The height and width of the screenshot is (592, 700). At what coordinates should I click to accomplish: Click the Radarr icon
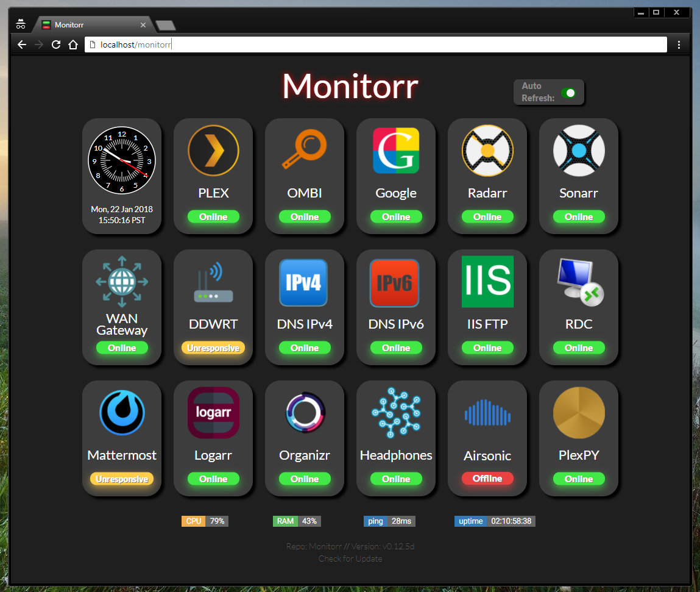[x=487, y=151]
